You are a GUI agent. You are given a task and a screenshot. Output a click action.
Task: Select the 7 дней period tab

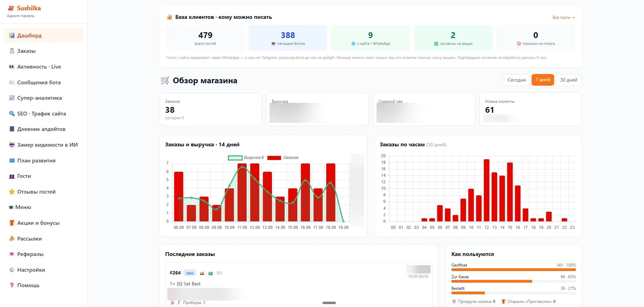tap(543, 80)
